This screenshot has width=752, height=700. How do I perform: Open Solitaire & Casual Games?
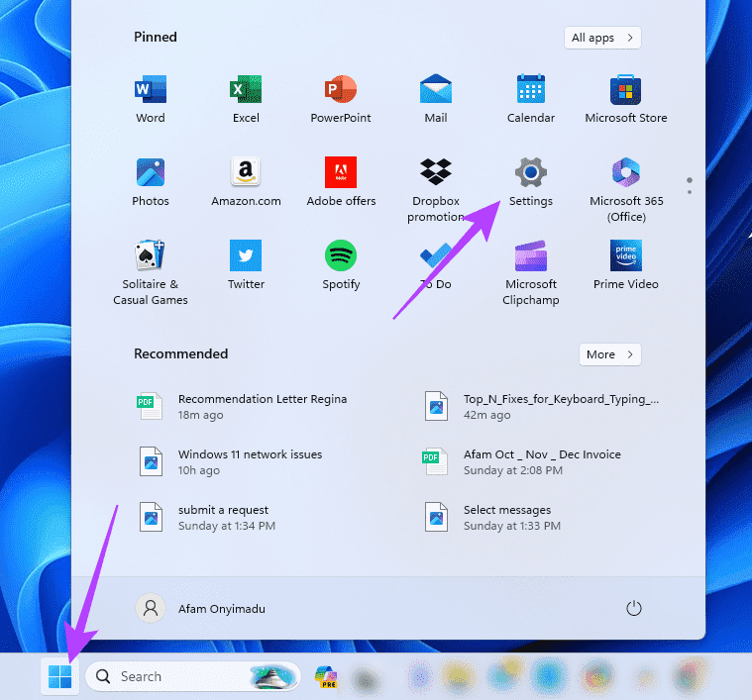click(x=151, y=273)
